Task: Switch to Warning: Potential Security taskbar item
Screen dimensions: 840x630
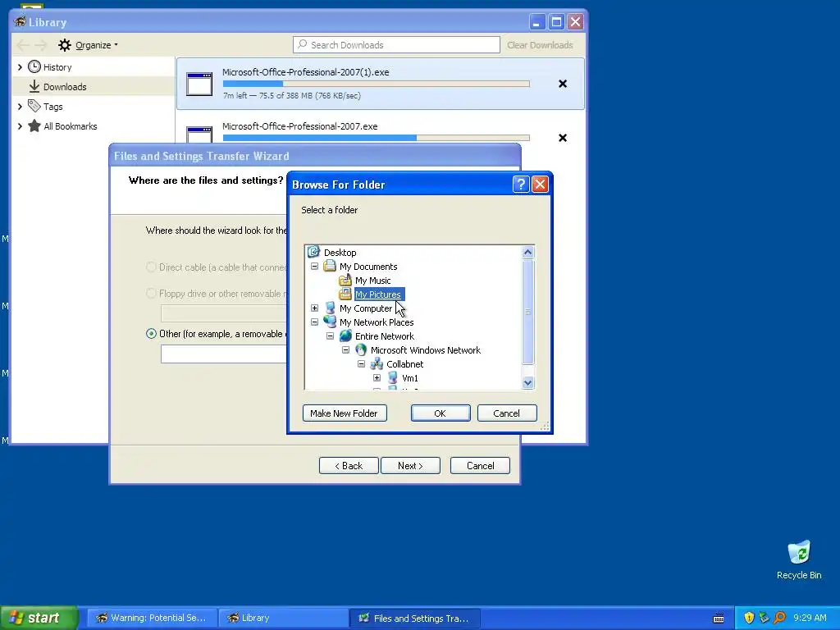Action: tap(152, 618)
